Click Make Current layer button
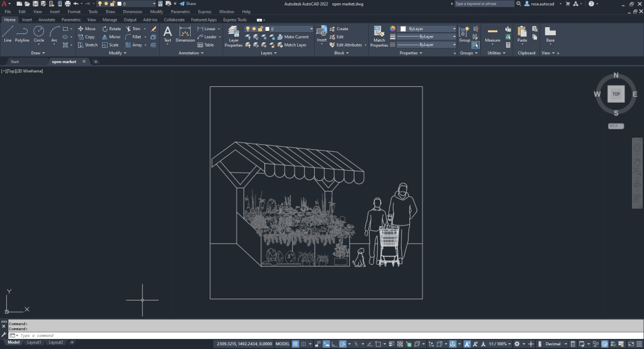The image size is (644, 349). point(292,37)
